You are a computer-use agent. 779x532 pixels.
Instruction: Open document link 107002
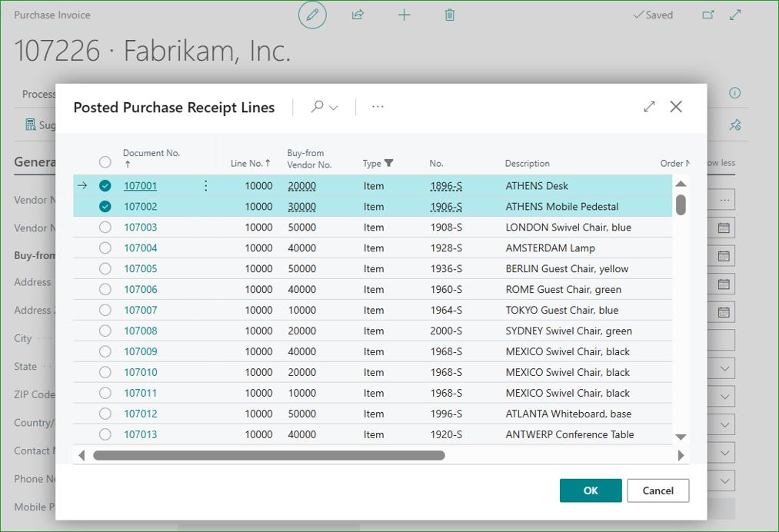point(140,207)
